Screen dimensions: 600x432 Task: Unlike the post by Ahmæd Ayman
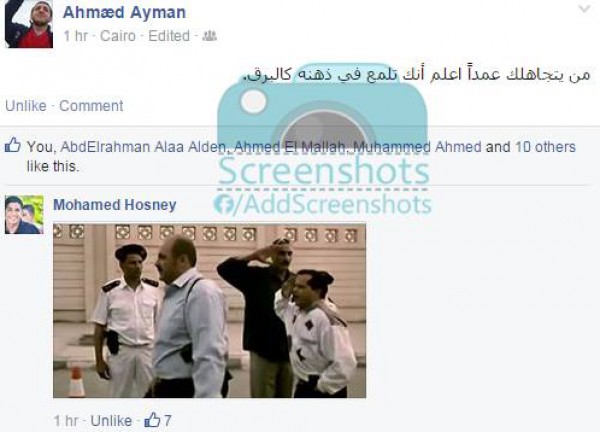[26, 106]
